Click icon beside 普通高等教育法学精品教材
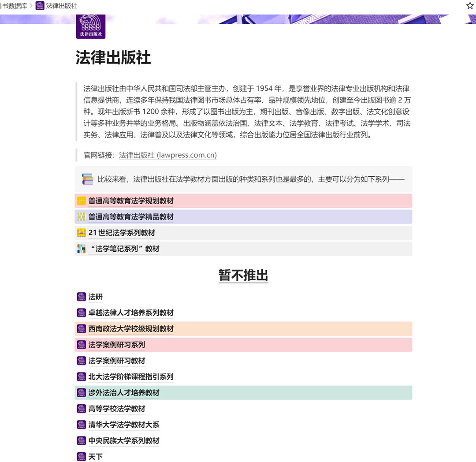The image size is (476, 462). (x=82, y=217)
